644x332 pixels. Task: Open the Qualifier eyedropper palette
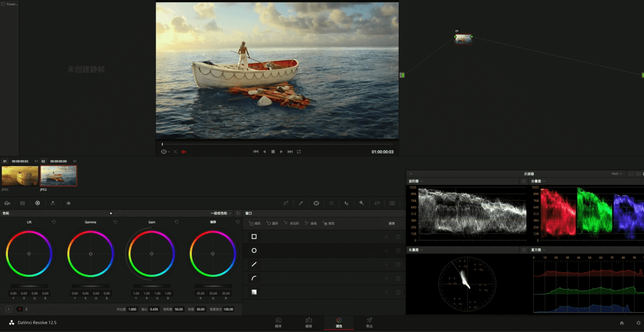point(301,203)
